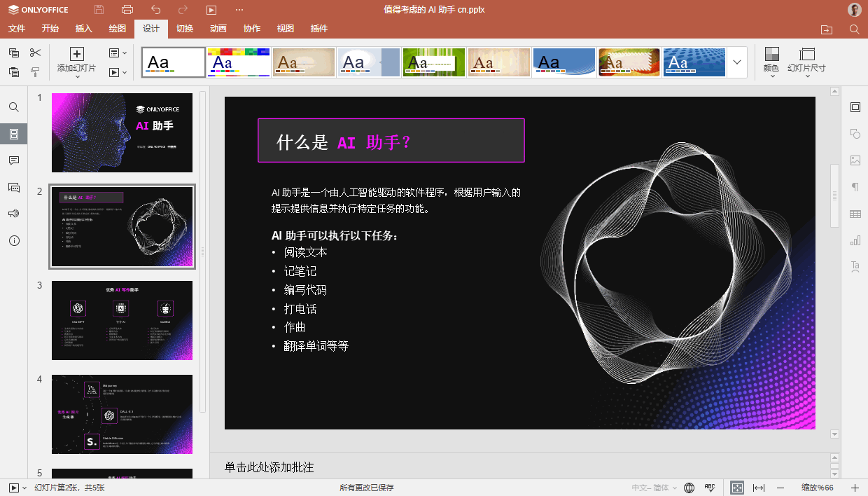Switch to the 动画 ribbon tab
The height and width of the screenshot is (496, 868).
pyautogui.click(x=218, y=29)
